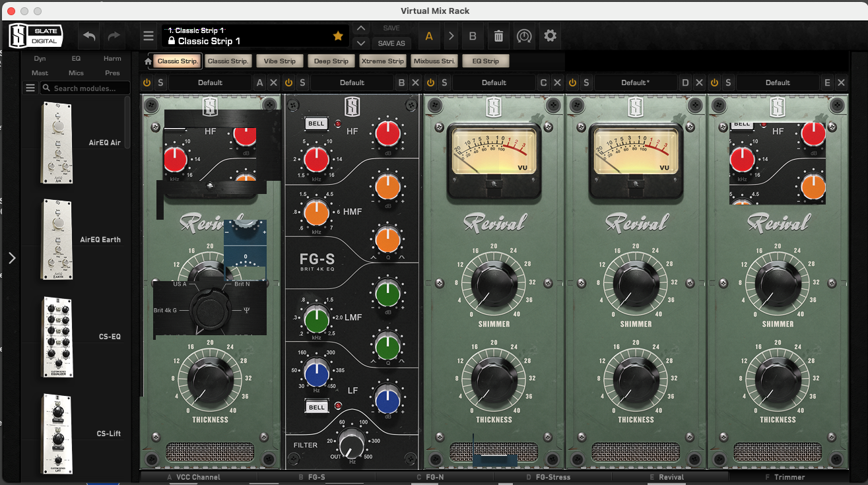
Task: Remove module in slot B with its X
Action: pos(415,82)
